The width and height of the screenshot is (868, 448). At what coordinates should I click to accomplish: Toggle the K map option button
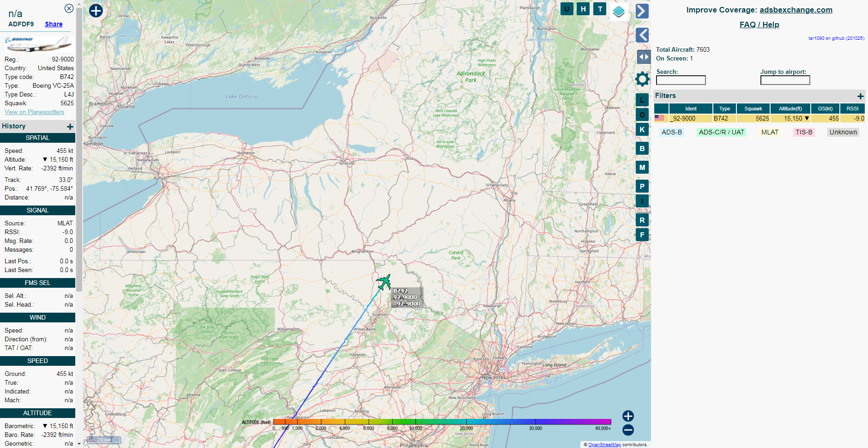(x=642, y=129)
